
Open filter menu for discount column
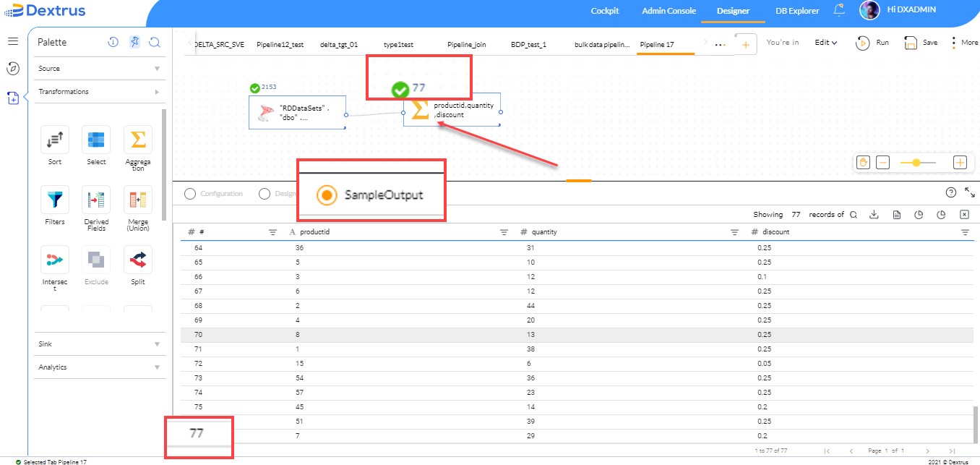[965, 232]
